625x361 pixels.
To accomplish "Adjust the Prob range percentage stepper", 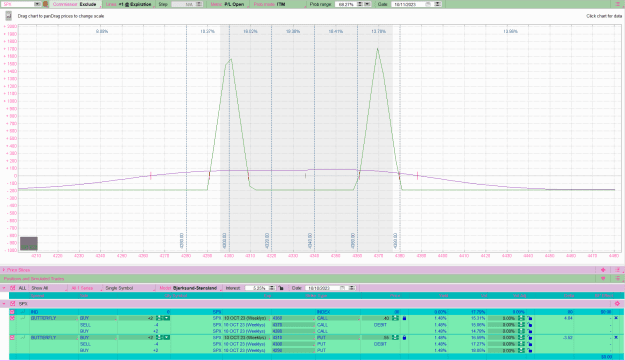I will coord(360,4).
